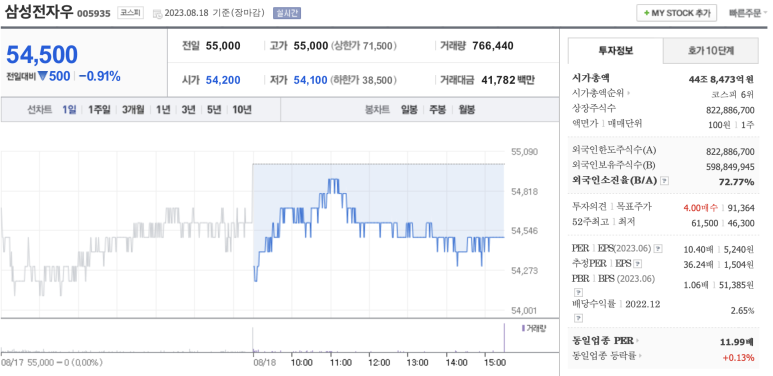Show the 월봉 candlestick chart
Image resolution: width=773 pixels, height=376 pixels.
pos(466,109)
